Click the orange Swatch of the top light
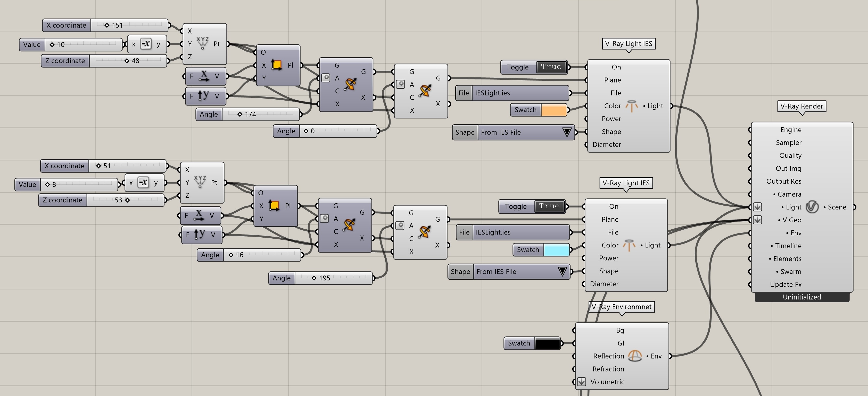Image resolution: width=868 pixels, height=396 pixels. point(554,110)
